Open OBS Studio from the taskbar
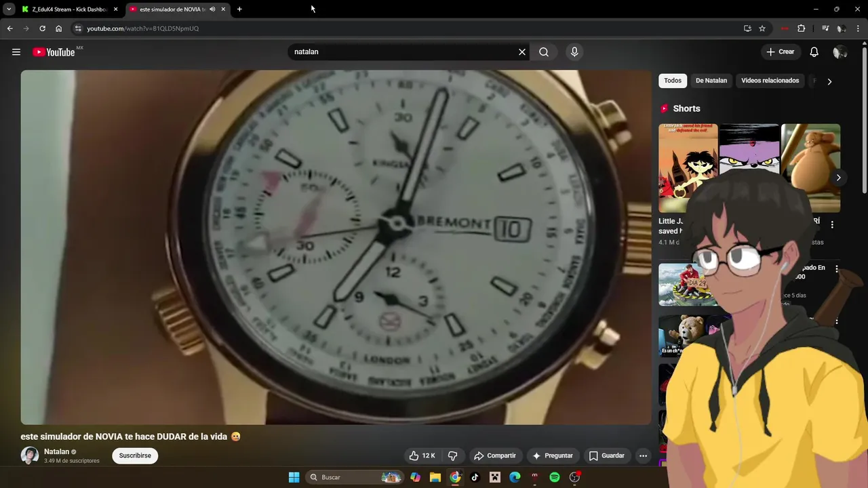 coord(574,477)
